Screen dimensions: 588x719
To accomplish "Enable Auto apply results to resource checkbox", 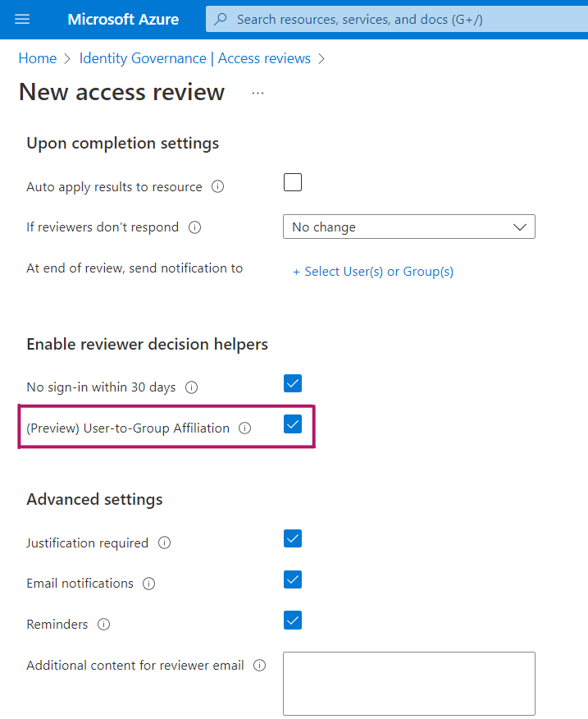I will (x=293, y=182).
